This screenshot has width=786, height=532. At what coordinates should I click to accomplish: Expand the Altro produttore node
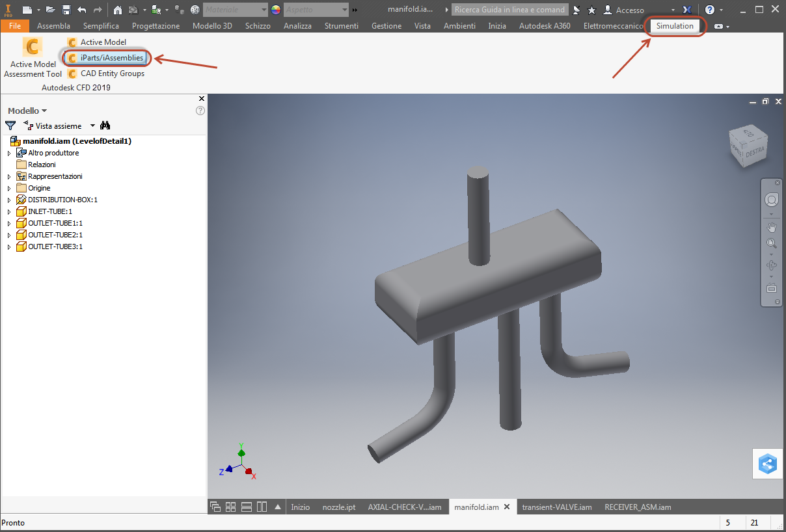[x=9, y=153]
